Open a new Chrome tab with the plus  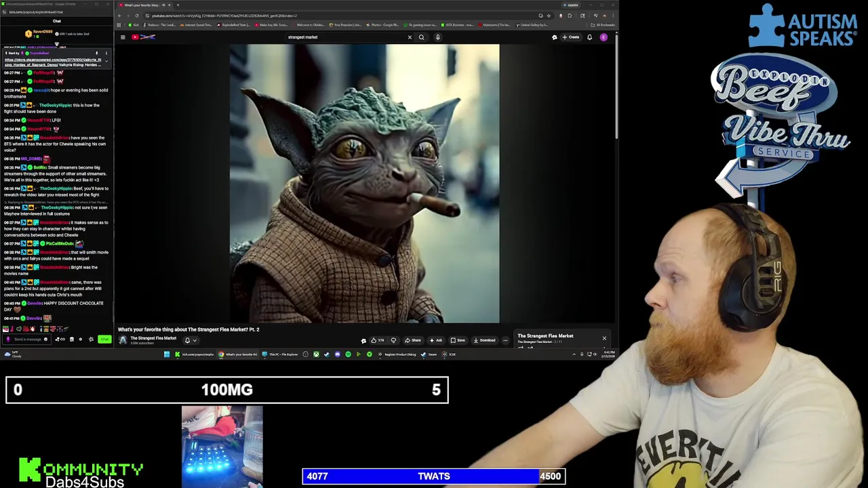tap(178, 5)
